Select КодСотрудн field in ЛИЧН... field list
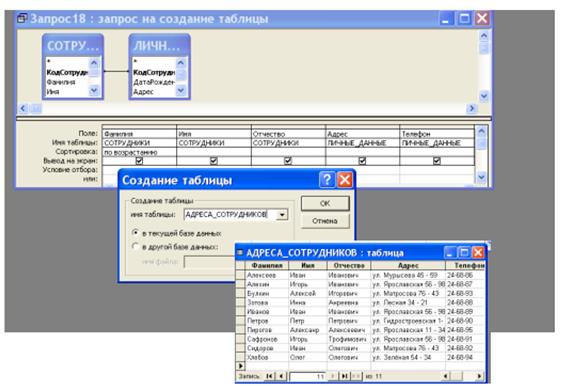 tap(154, 72)
